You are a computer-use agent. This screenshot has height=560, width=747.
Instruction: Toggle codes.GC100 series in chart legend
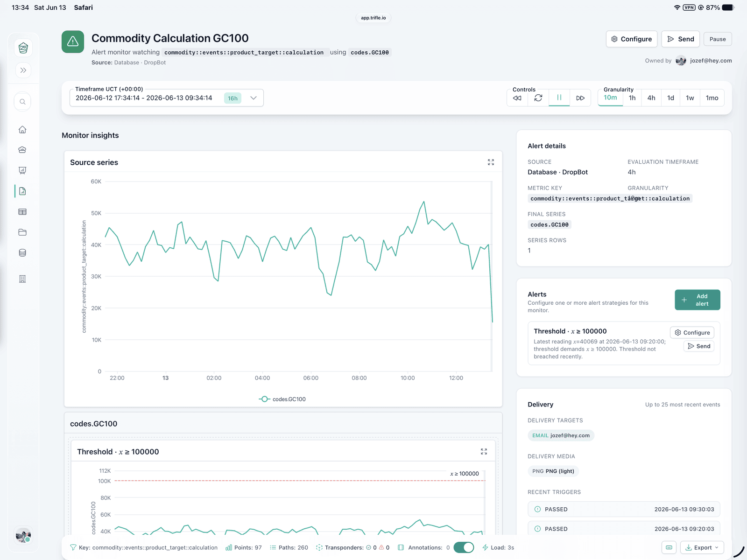[282, 399]
